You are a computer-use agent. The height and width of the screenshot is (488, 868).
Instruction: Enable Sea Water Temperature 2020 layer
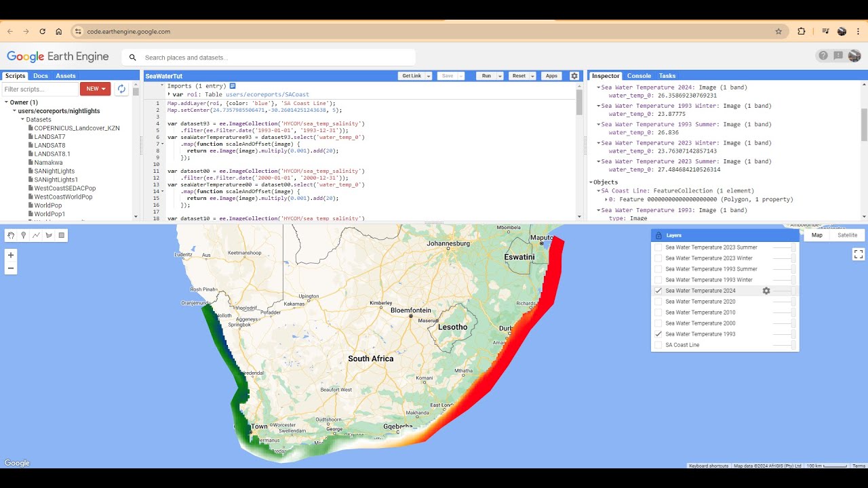(x=658, y=302)
